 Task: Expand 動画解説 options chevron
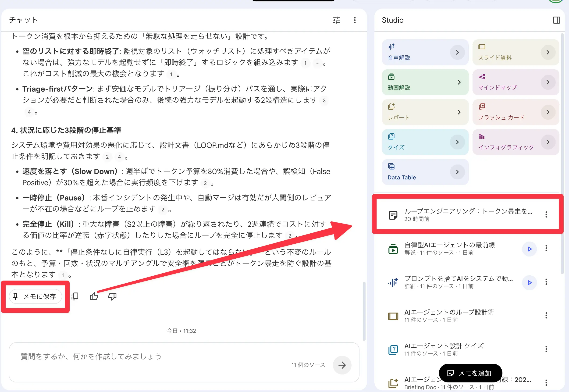(x=459, y=82)
